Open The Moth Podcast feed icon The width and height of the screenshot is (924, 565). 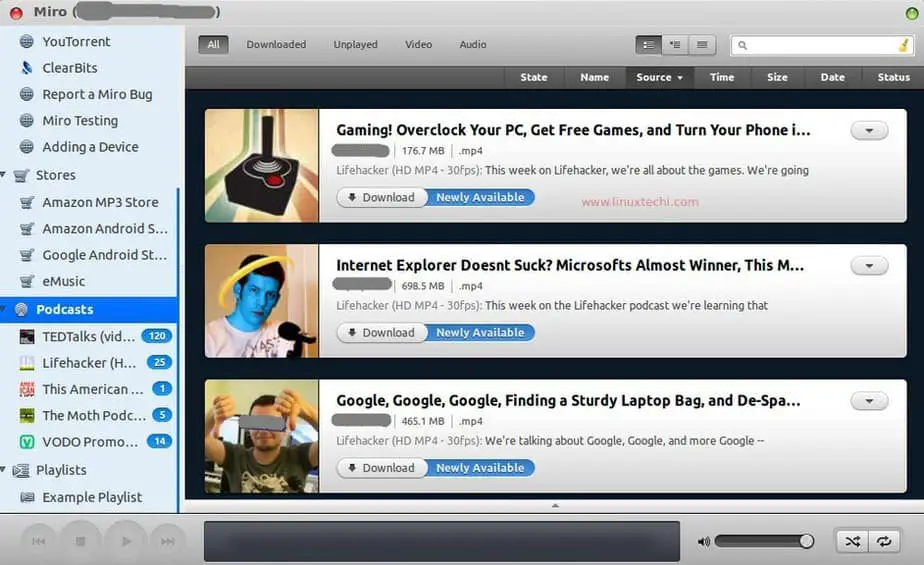[x=27, y=415]
